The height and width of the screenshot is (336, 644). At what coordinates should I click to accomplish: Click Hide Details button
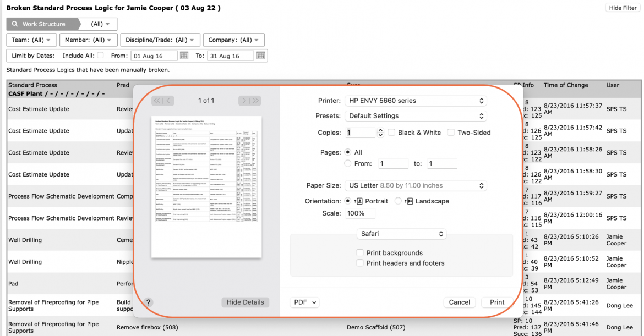tap(245, 302)
